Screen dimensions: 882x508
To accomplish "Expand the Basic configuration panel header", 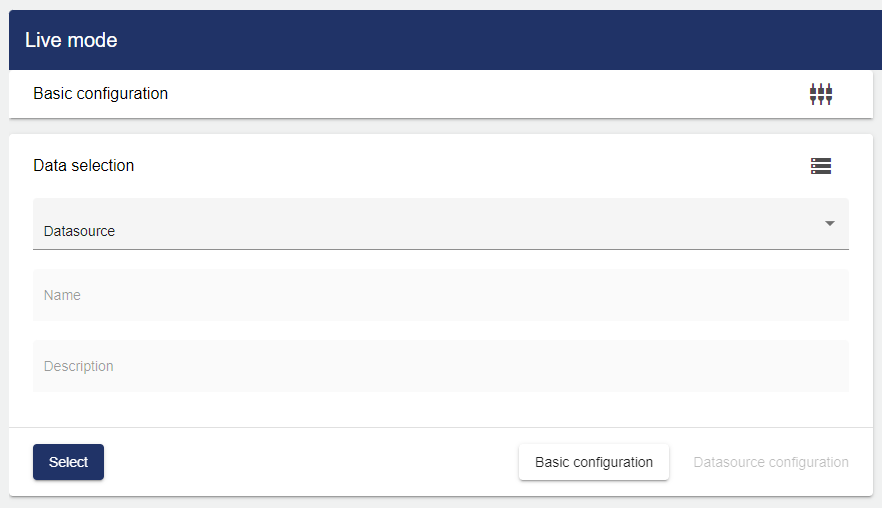I will tap(440, 94).
